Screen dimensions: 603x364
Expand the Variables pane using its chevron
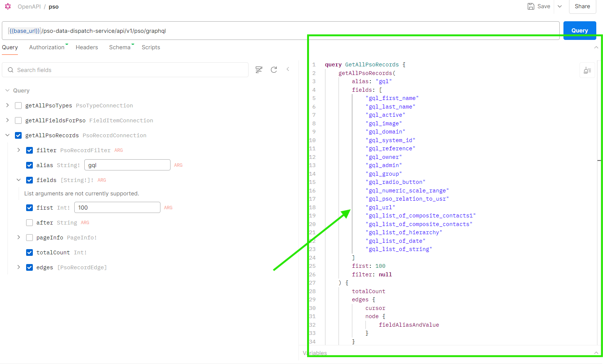[x=596, y=353]
